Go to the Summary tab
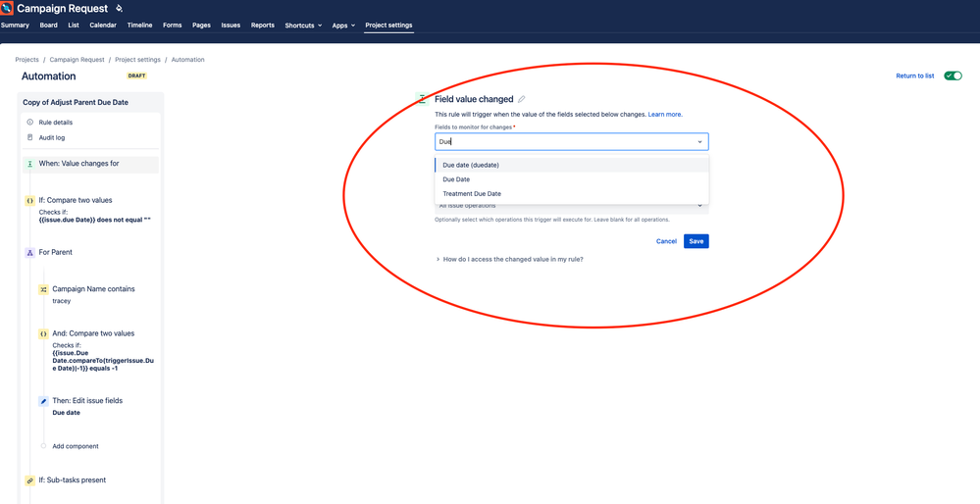980x504 pixels. 15,25
